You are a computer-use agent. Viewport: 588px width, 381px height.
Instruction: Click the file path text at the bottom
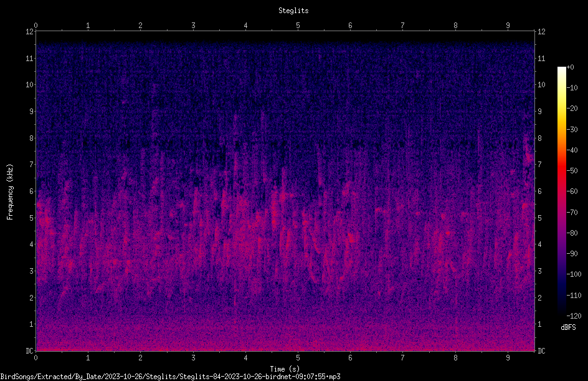(170, 377)
